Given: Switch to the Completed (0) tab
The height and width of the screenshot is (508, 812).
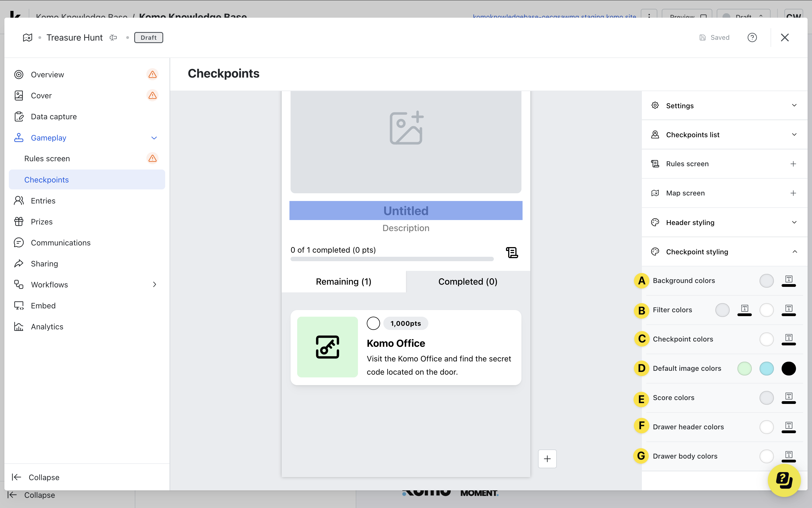Looking at the screenshot, I should pos(468,282).
